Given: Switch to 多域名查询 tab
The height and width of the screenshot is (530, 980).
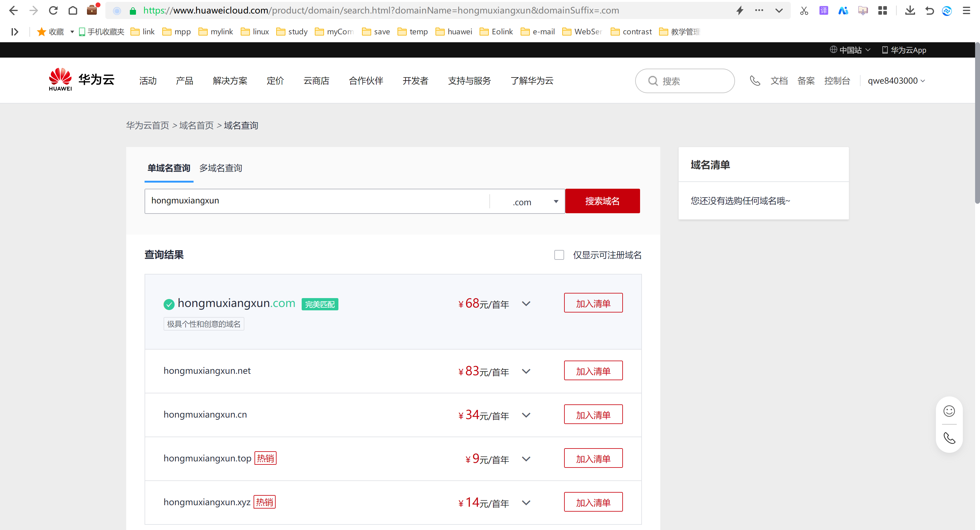Looking at the screenshot, I should coord(221,168).
